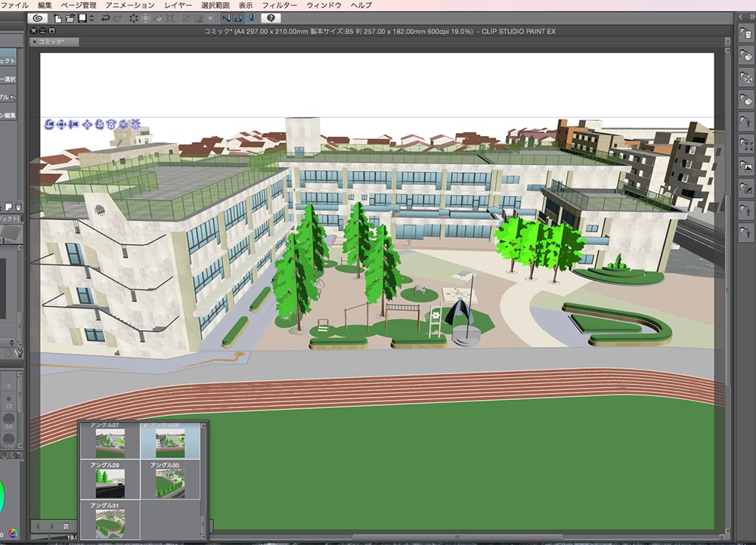The height and width of the screenshot is (545, 756).
Task: Click the Help question-mark icon in the command bar
Action: point(271,18)
